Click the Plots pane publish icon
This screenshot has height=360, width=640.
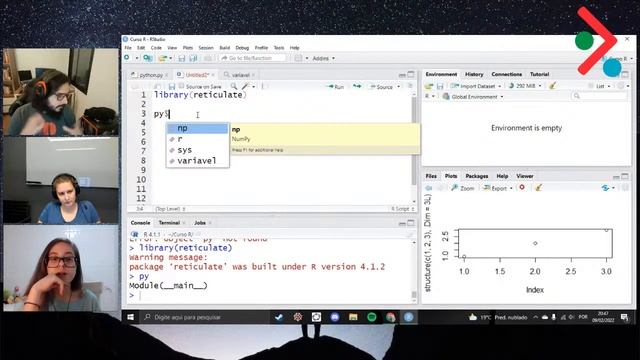[x=605, y=188]
